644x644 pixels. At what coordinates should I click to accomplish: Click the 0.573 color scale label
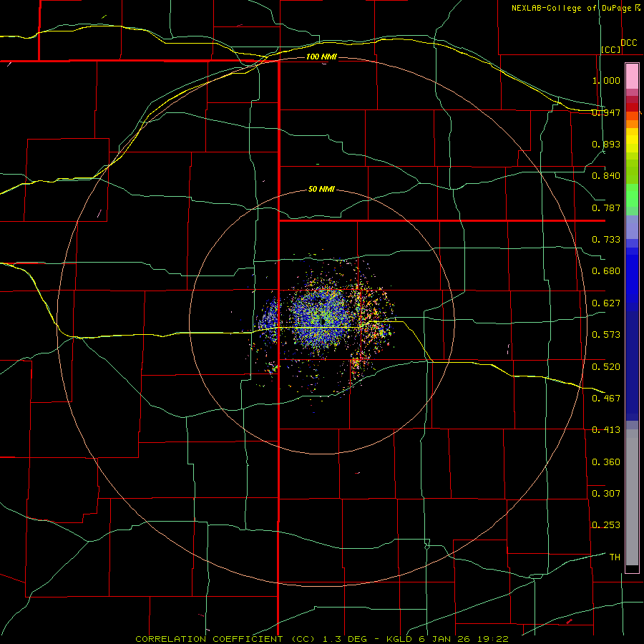click(606, 335)
